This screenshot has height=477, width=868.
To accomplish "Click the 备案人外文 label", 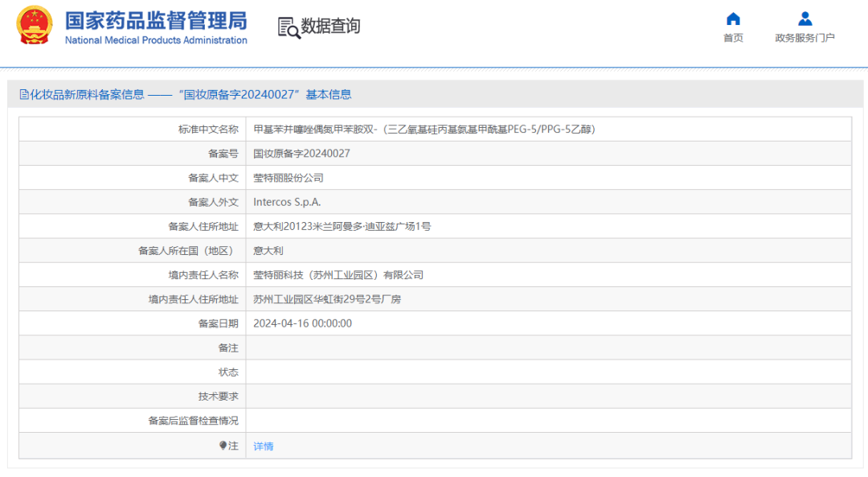I will pos(213,202).
